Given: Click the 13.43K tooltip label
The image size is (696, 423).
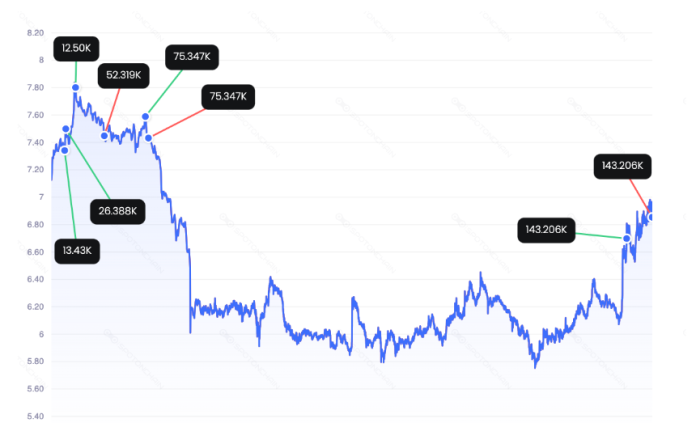Looking at the screenshot, I should pyautogui.click(x=78, y=251).
